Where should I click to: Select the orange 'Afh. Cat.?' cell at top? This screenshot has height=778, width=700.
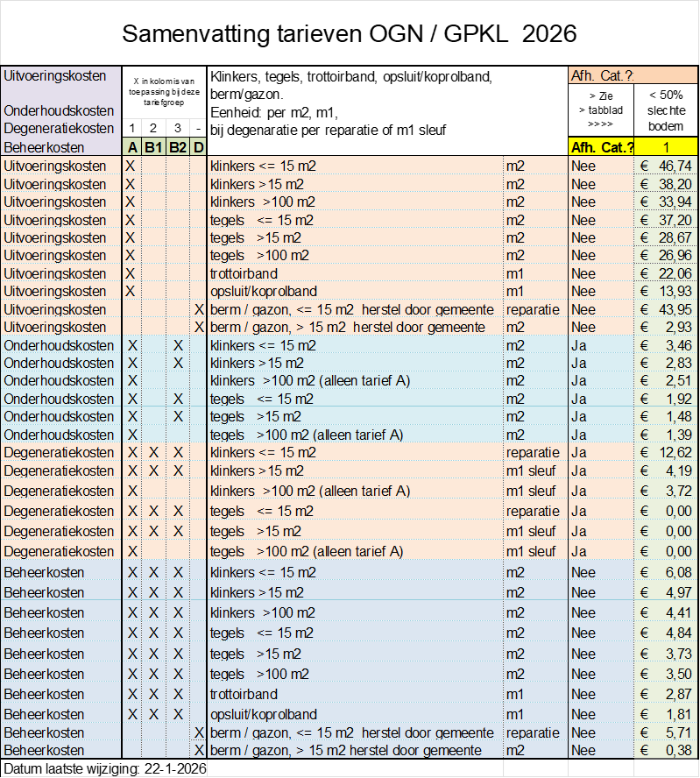click(632, 76)
